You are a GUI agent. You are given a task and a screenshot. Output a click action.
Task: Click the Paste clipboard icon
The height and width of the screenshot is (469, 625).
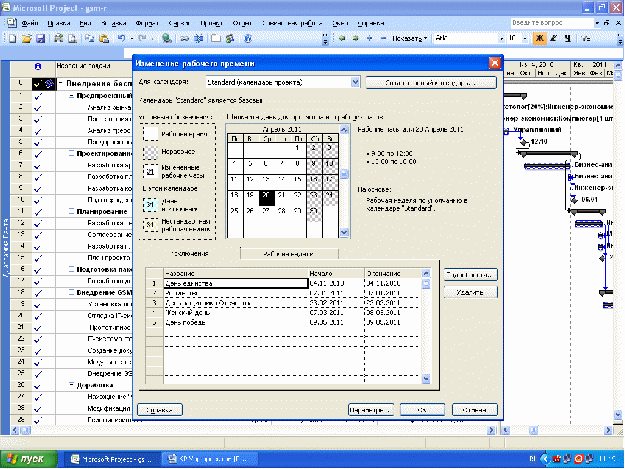pyautogui.click(x=104, y=39)
